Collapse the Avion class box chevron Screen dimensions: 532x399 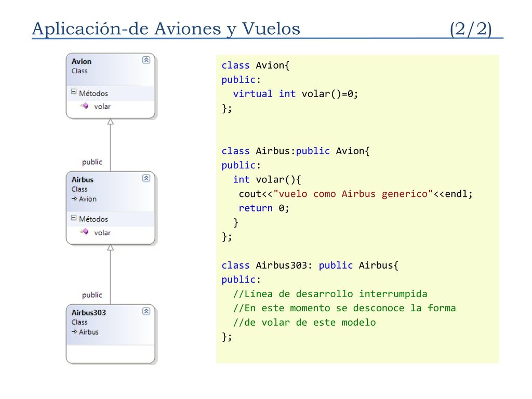tap(146, 60)
